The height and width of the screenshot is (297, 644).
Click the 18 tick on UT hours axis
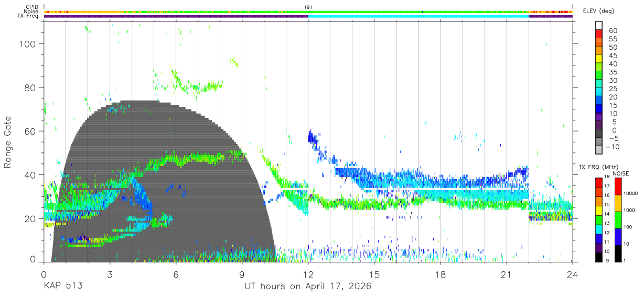tap(441, 274)
